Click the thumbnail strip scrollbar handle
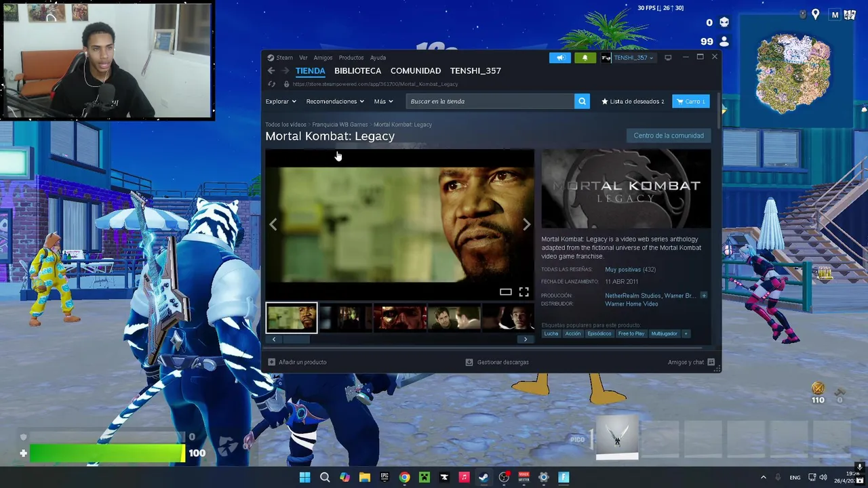The width and height of the screenshot is (868, 488). click(x=295, y=339)
